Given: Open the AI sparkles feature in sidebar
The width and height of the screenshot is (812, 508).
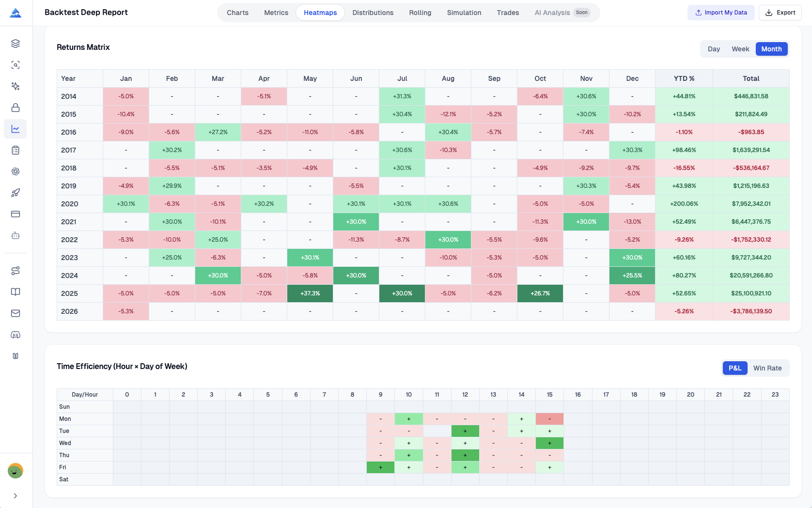Looking at the screenshot, I should 15,86.
